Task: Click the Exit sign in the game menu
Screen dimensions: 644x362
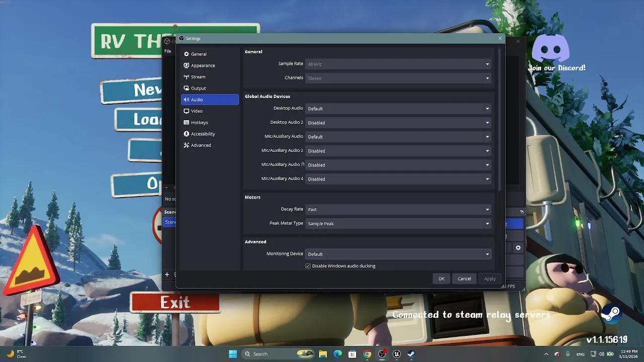Action: point(175,302)
